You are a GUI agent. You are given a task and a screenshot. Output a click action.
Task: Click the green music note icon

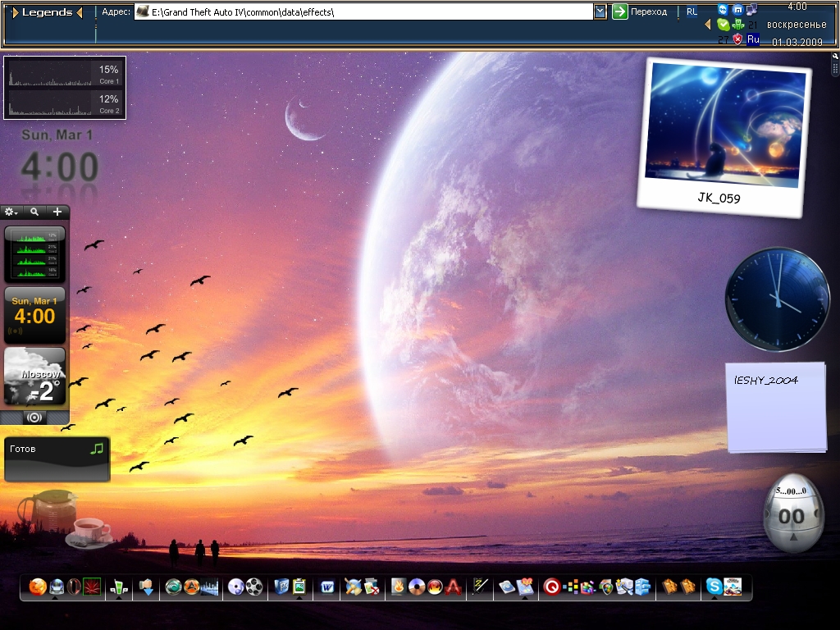click(97, 449)
